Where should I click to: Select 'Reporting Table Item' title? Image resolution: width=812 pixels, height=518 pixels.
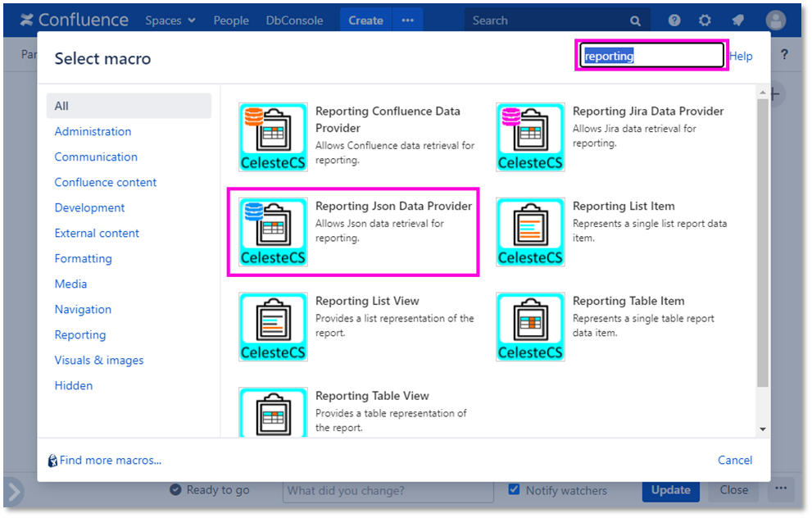[628, 301]
